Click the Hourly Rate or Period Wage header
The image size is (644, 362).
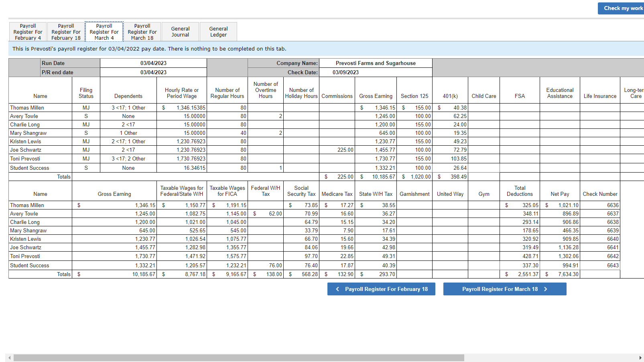click(182, 93)
